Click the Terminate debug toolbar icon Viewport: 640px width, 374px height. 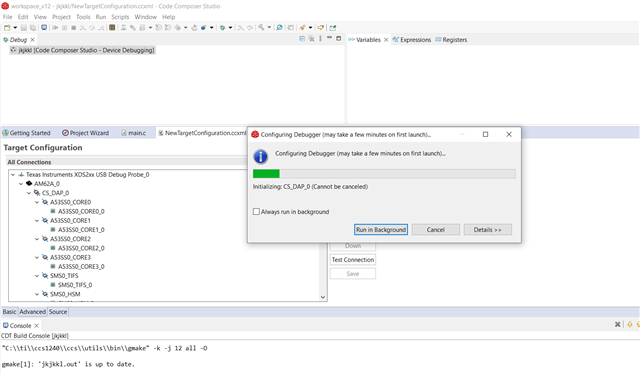(73, 28)
